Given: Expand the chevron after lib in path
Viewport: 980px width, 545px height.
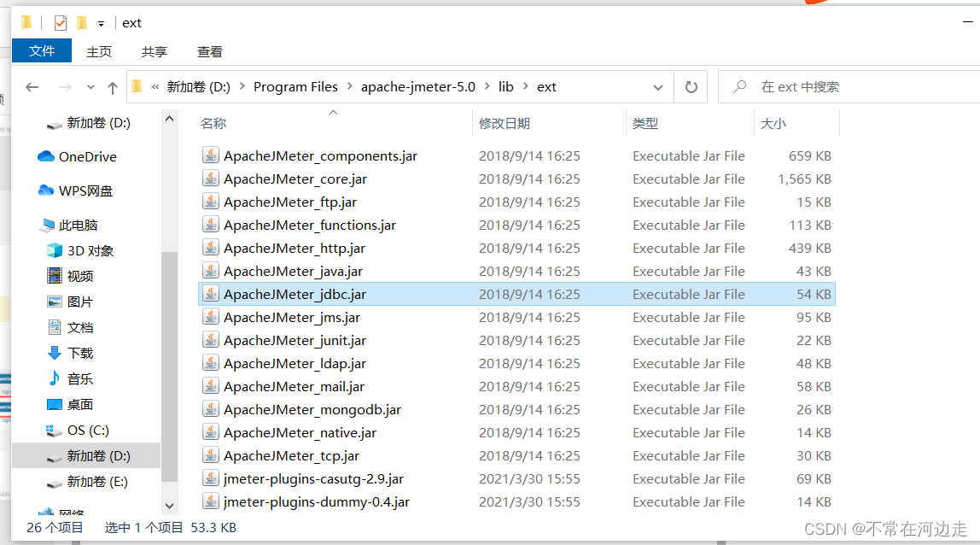Looking at the screenshot, I should (x=525, y=86).
